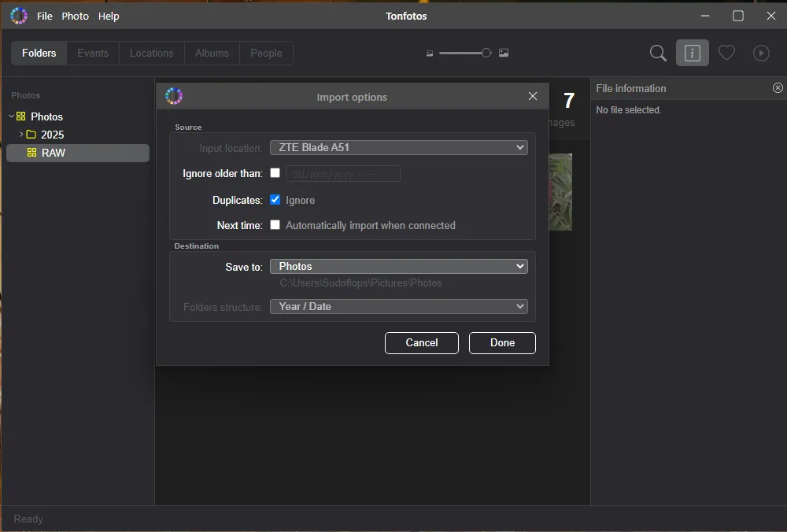Screen dimensions: 787x532
Task: Open the Photo menu
Action: click(x=75, y=16)
